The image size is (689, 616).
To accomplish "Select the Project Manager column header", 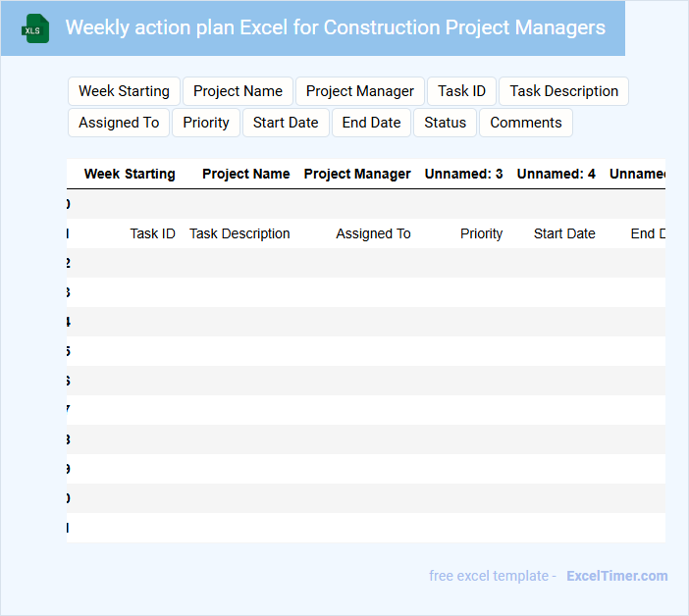I will 357,174.
